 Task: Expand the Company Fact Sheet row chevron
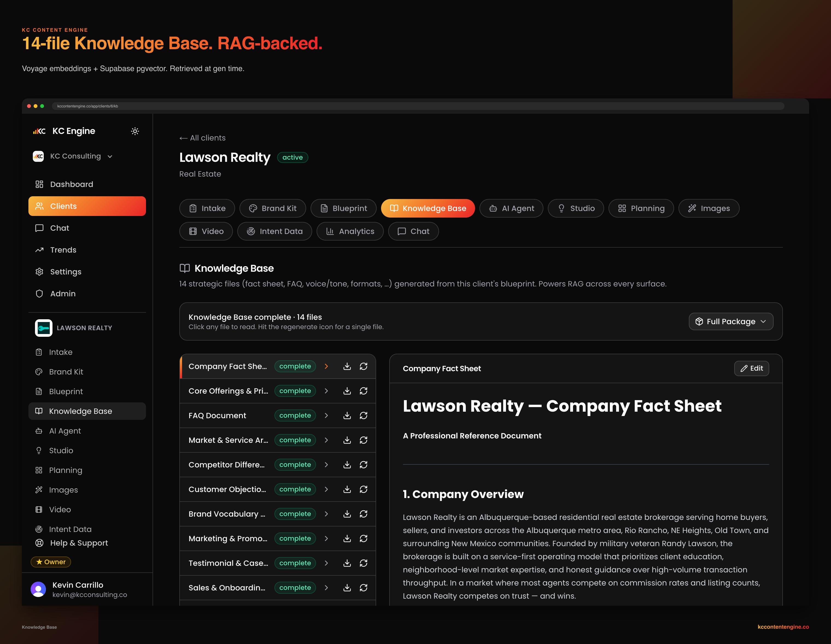tap(326, 366)
